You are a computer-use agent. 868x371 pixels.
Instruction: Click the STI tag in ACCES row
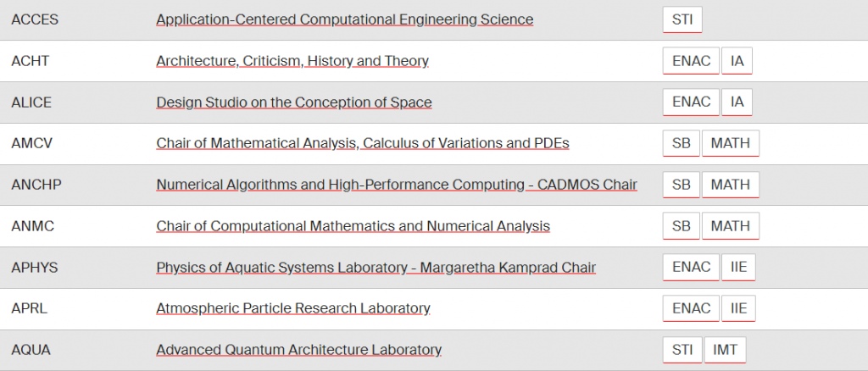coord(682,19)
